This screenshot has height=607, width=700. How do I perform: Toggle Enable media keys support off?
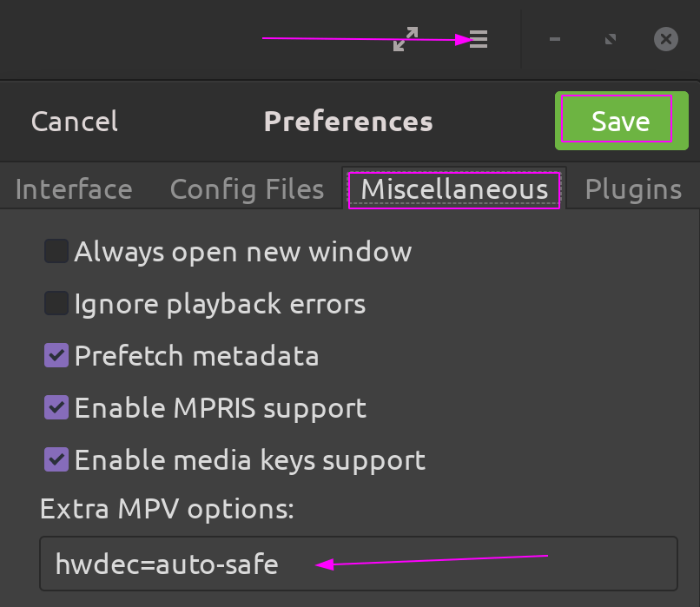click(x=56, y=459)
